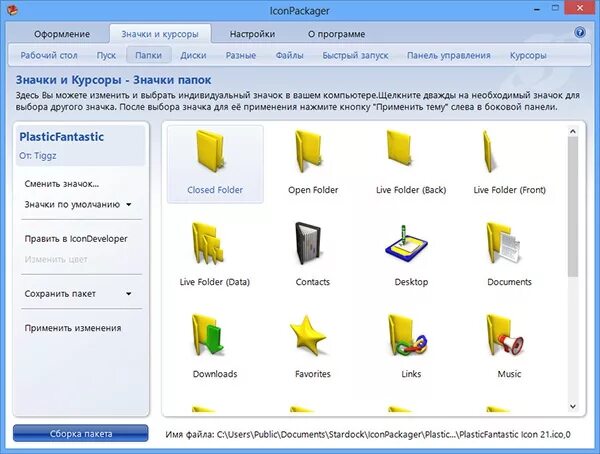Go to the Разные sub-tab
Screen dimensions: 600x454
pos(241,56)
